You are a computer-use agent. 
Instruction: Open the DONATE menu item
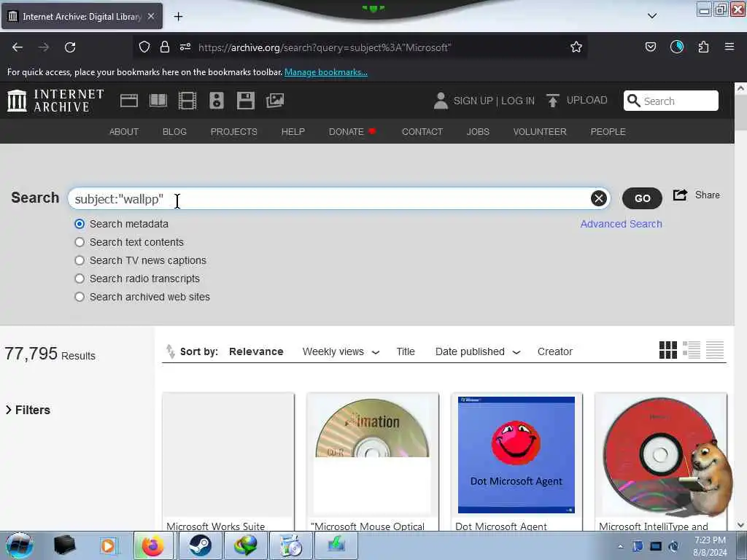coord(352,132)
